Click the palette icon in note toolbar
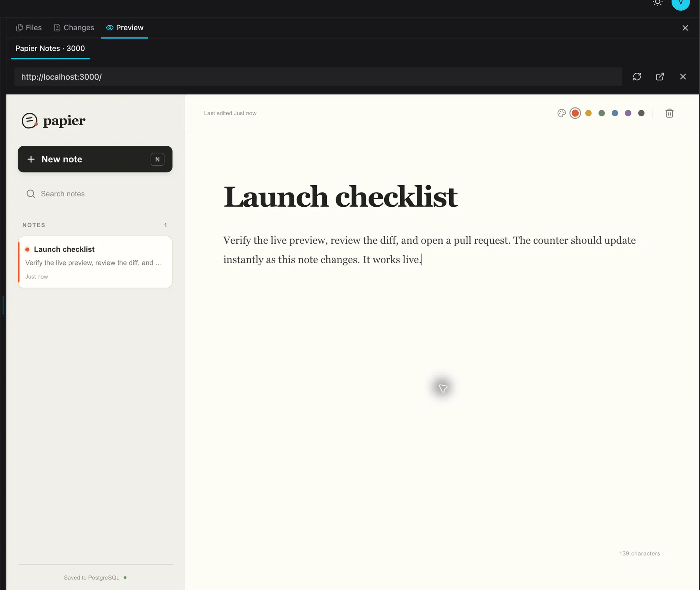 562,113
